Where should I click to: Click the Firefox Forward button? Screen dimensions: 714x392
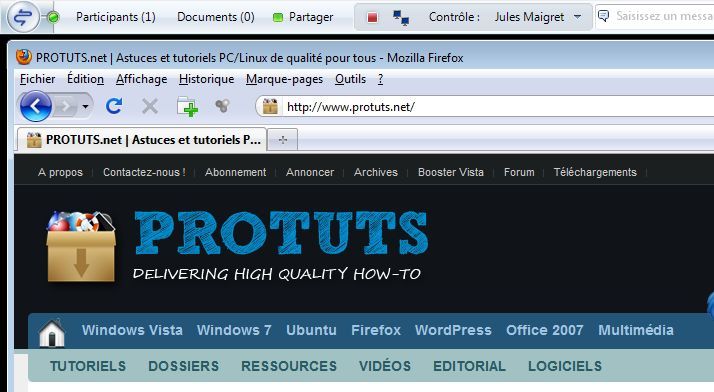click(66, 107)
